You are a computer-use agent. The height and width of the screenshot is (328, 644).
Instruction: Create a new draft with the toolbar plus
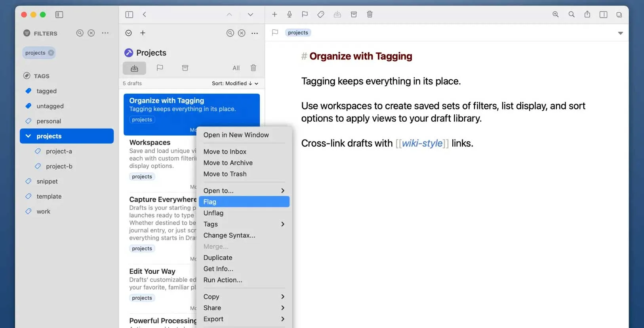point(274,15)
